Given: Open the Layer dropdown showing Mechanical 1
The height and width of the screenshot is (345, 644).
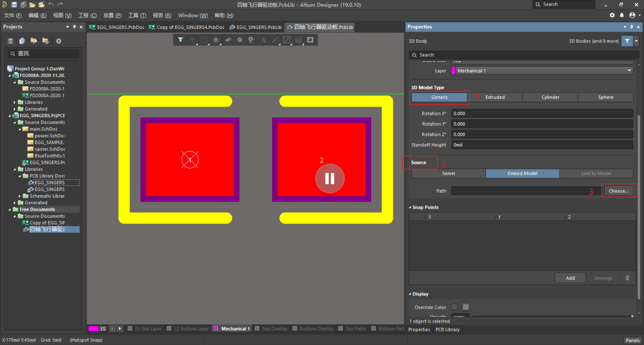Looking at the screenshot, I should [629, 71].
